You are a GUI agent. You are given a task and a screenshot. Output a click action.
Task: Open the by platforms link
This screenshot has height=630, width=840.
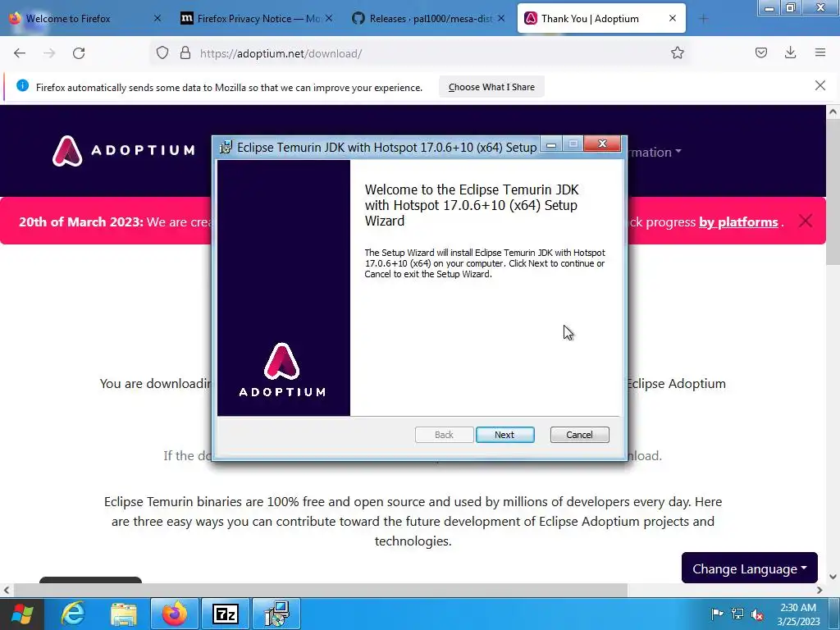pyautogui.click(x=738, y=221)
